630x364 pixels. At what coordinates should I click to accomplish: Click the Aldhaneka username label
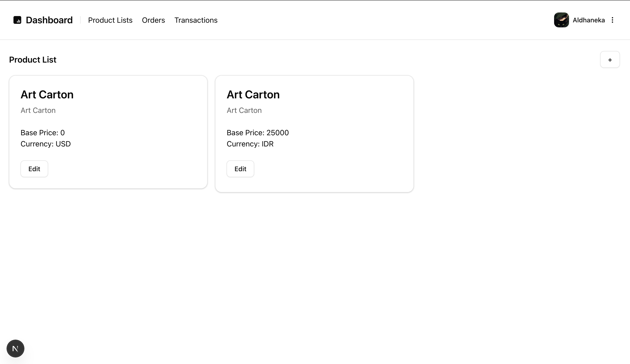click(588, 20)
